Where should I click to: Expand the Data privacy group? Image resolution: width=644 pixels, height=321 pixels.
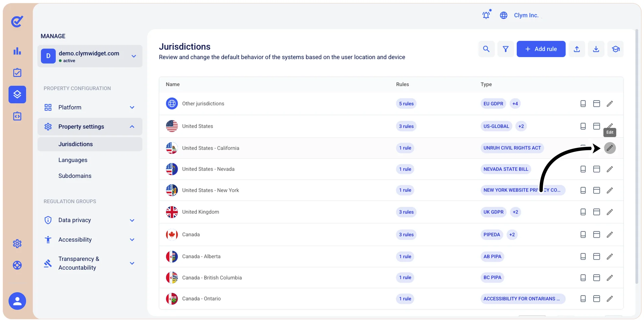pos(90,220)
